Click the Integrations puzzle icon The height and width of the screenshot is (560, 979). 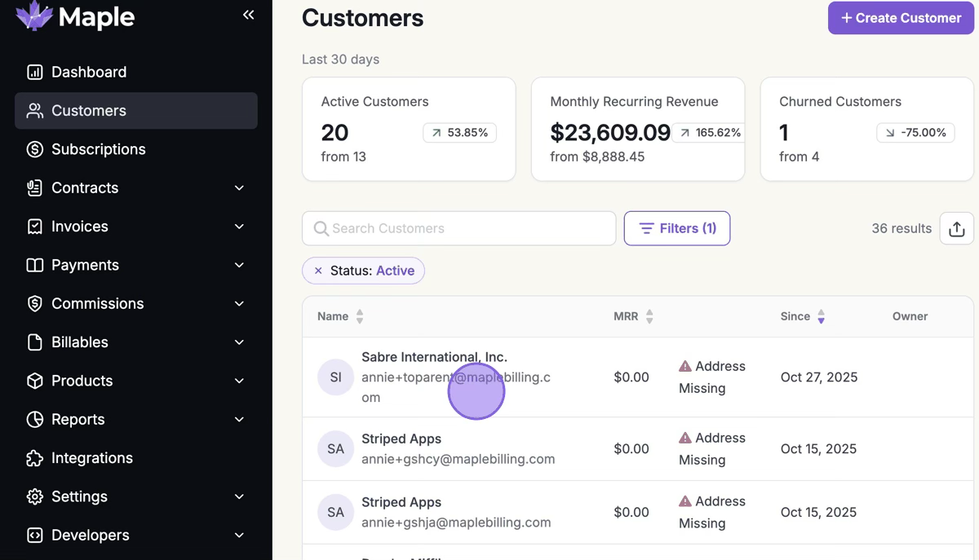pos(34,458)
